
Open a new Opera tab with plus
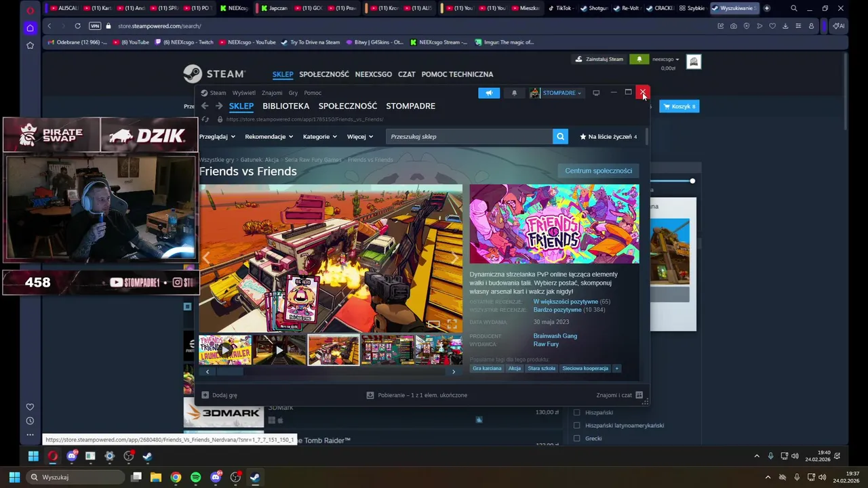[x=766, y=8]
